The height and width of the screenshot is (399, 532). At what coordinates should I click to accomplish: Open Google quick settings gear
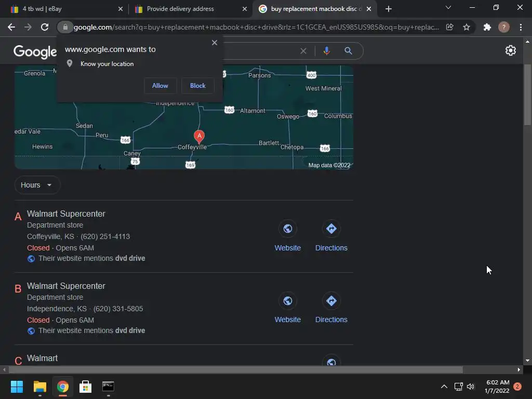coord(510,50)
